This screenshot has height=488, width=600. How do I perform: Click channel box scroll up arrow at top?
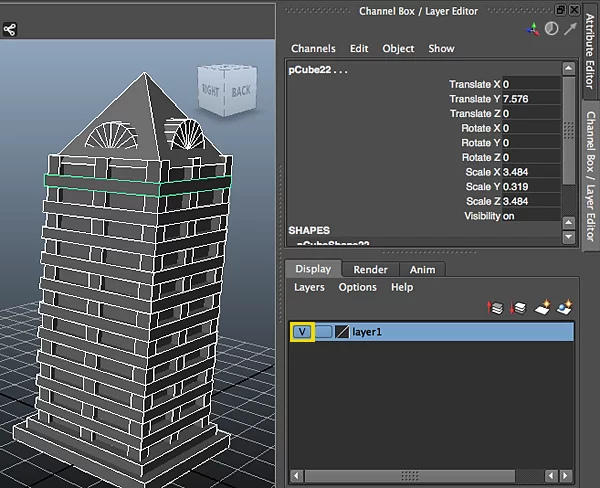pyautogui.click(x=569, y=69)
